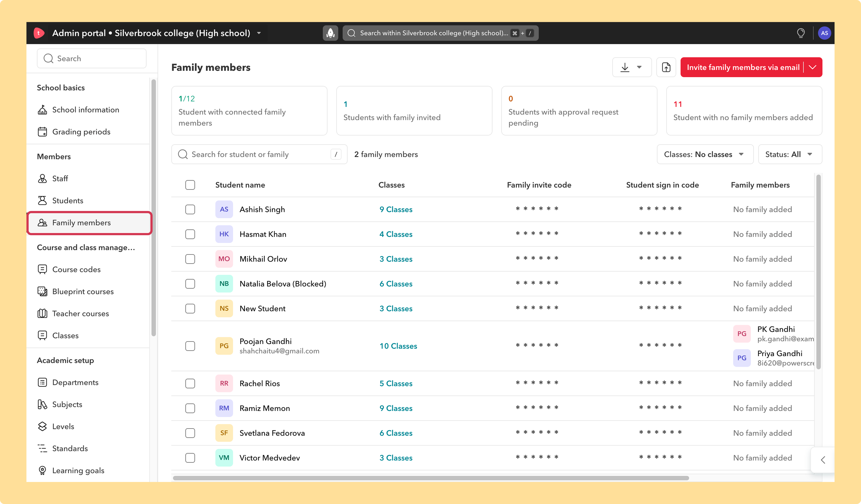Click the Departments list icon
The height and width of the screenshot is (504, 861).
(42, 382)
